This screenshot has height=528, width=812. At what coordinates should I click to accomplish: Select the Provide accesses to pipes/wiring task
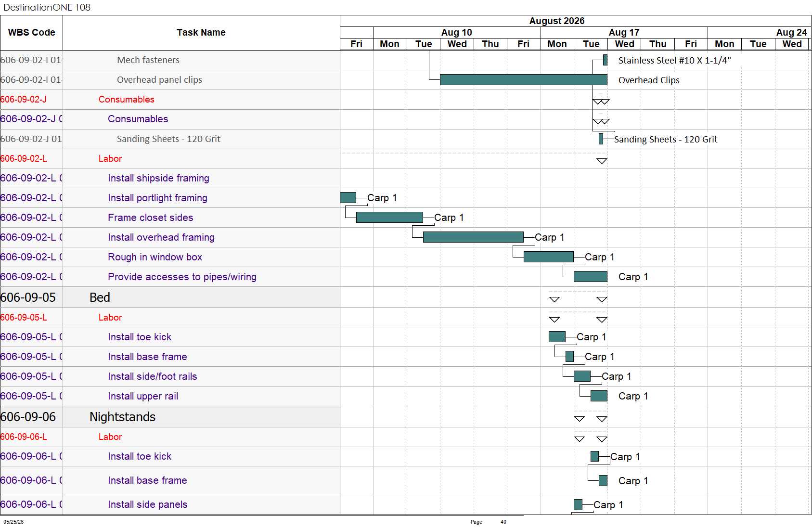[182, 277]
